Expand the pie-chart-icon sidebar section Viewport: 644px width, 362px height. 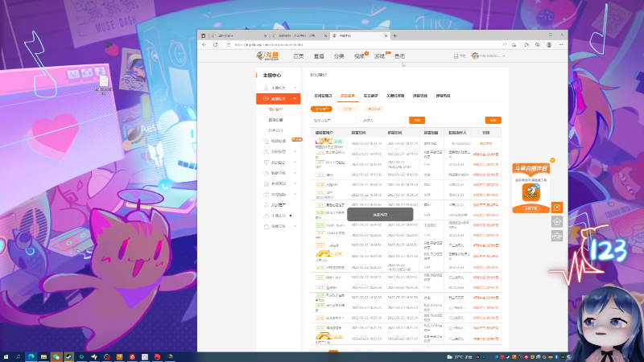[x=278, y=173]
